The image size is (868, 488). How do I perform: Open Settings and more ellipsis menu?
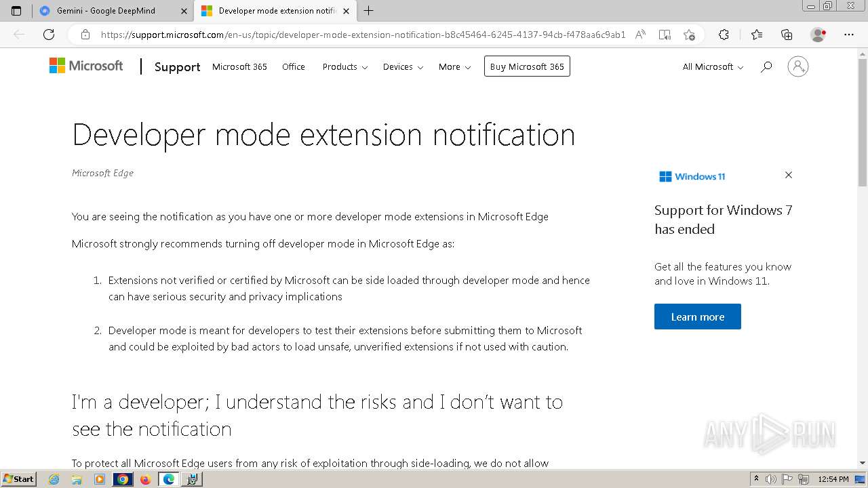point(849,35)
